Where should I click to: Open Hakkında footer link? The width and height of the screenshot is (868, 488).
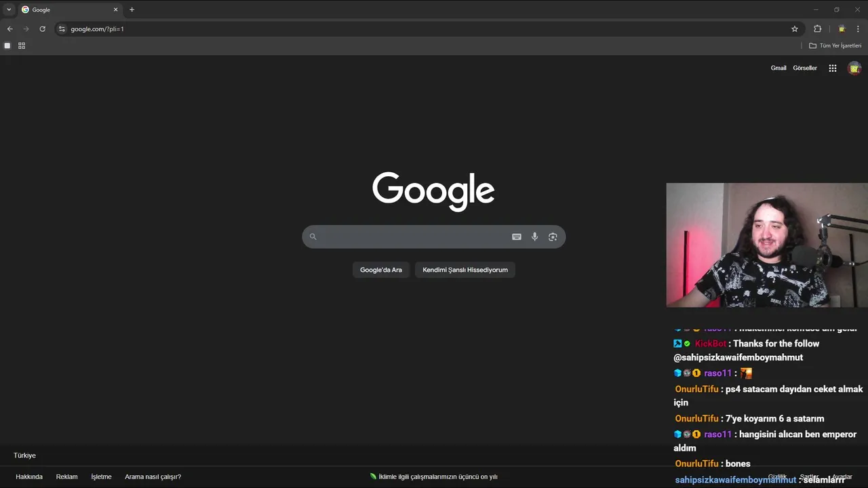(x=29, y=476)
